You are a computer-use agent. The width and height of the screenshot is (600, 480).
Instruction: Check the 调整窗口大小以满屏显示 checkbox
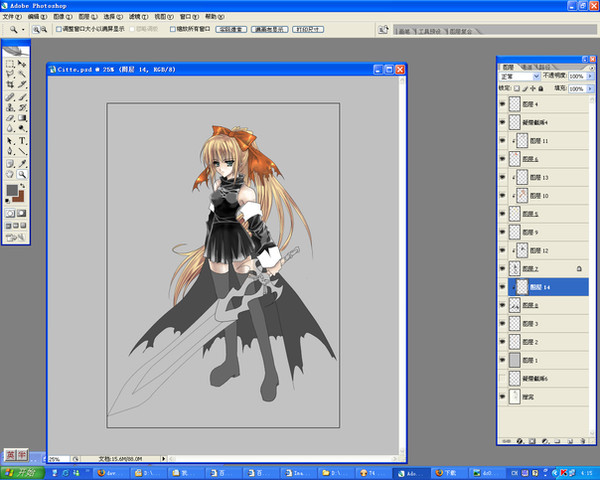tap(59, 29)
